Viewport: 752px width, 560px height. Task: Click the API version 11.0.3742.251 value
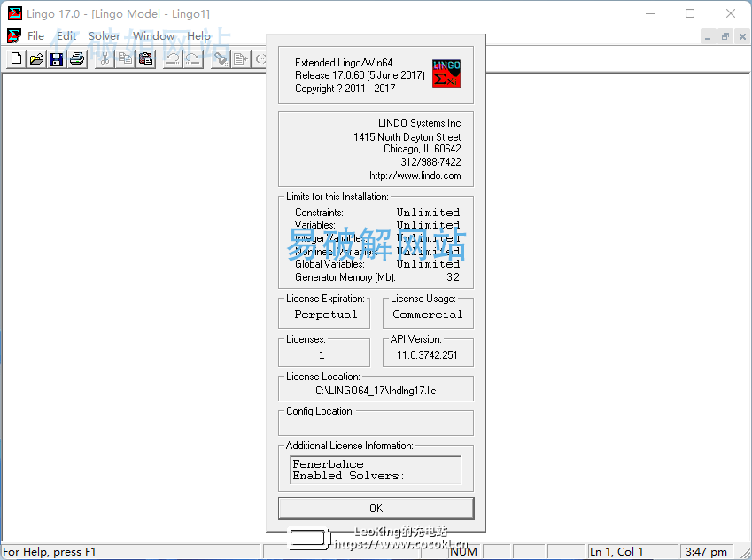(x=427, y=355)
